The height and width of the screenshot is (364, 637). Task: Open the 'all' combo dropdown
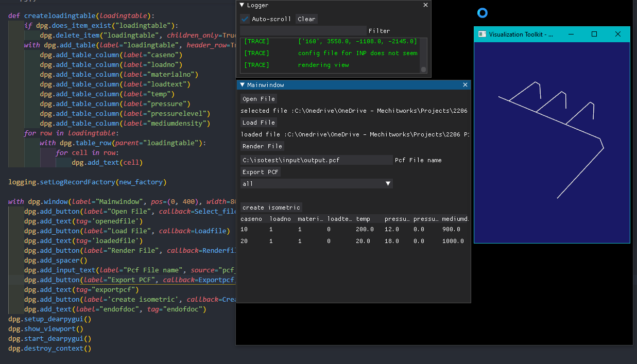(x=316, y=184)
